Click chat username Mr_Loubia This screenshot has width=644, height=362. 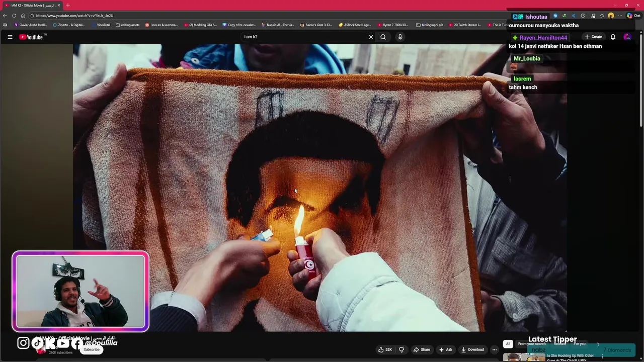pyautogui.click(x=527, y=58)
